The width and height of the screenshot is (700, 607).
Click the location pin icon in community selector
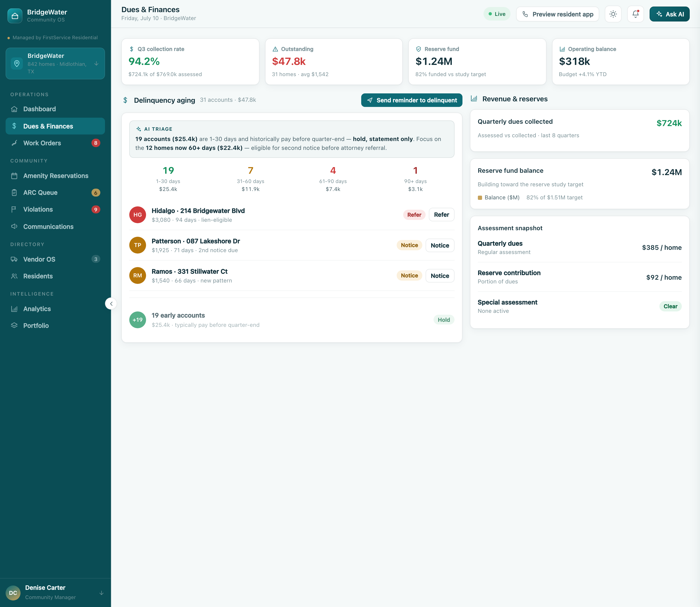tap(17, 63)
